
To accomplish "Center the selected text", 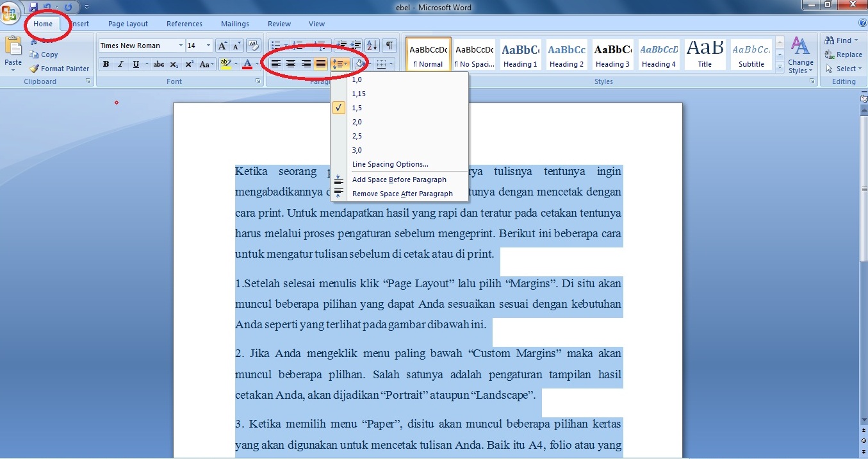I will tap(291, 64).
